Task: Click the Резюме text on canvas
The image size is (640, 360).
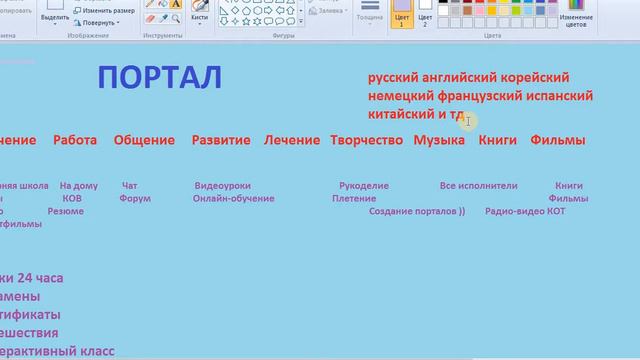Action: (x=66, y=211)
